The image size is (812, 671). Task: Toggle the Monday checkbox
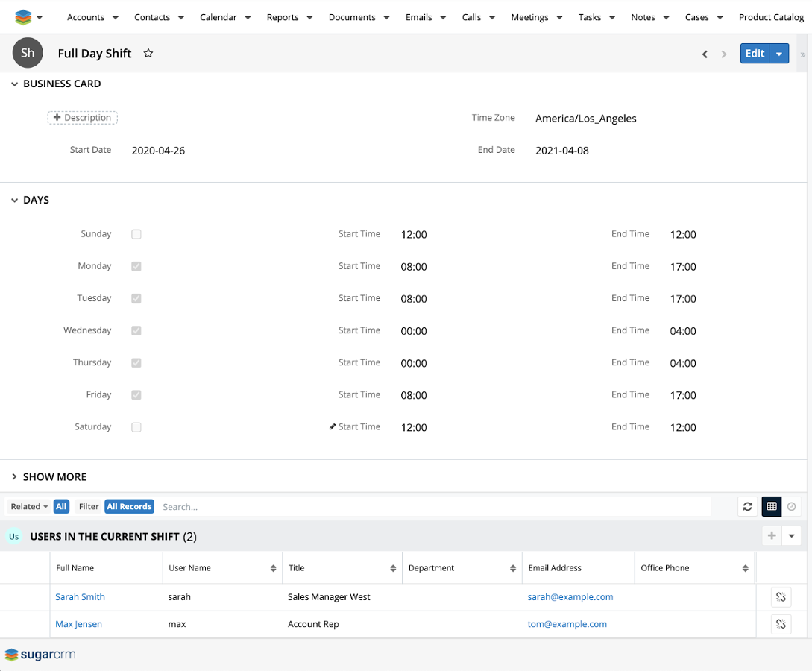[136, 266]
